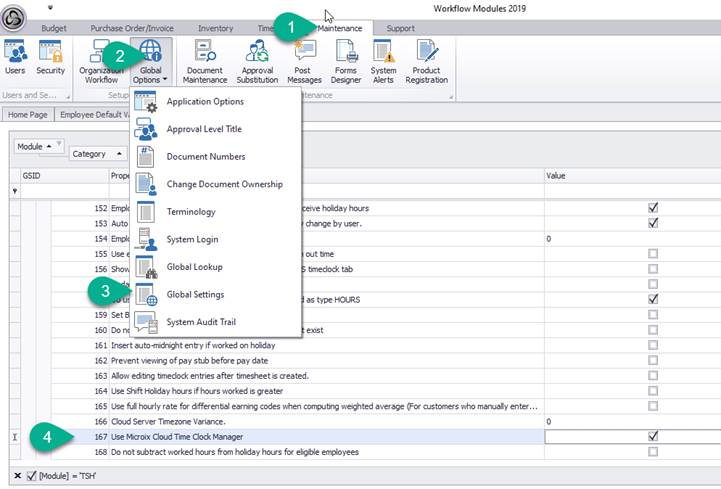Toggle Use Microix Cloud Time Clock Manager checkbox

[x=653, y=437]
